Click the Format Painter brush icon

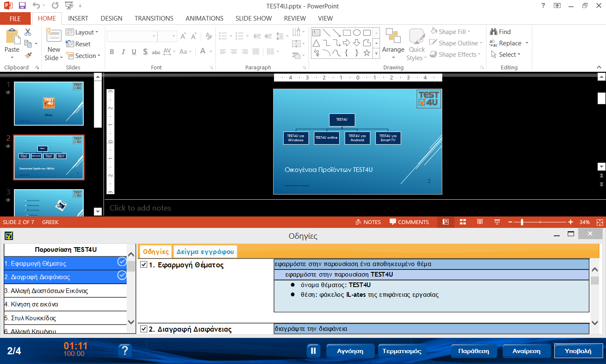[28, 55]
